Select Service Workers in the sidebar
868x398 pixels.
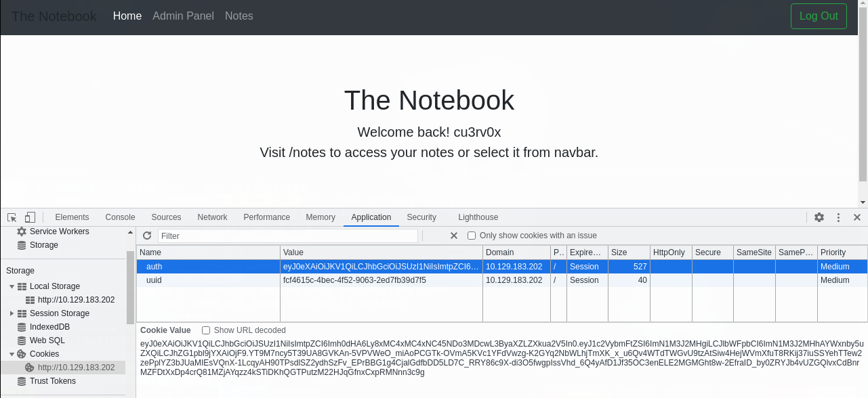[59, 231]
